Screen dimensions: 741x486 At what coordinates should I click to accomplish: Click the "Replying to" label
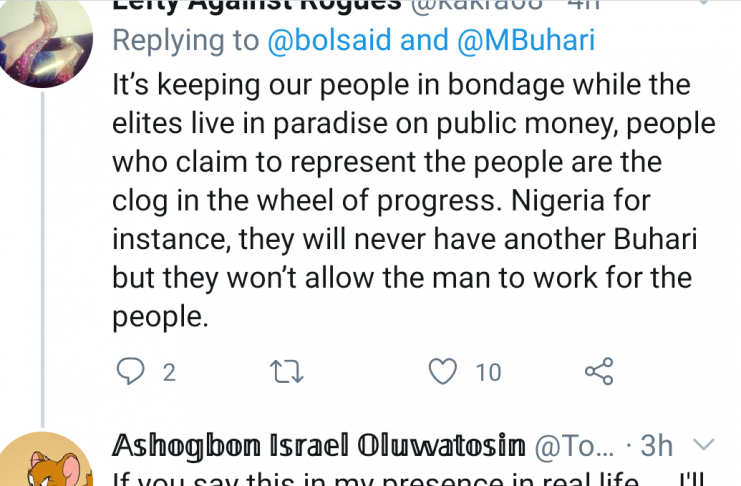click(x=181, y=41)
